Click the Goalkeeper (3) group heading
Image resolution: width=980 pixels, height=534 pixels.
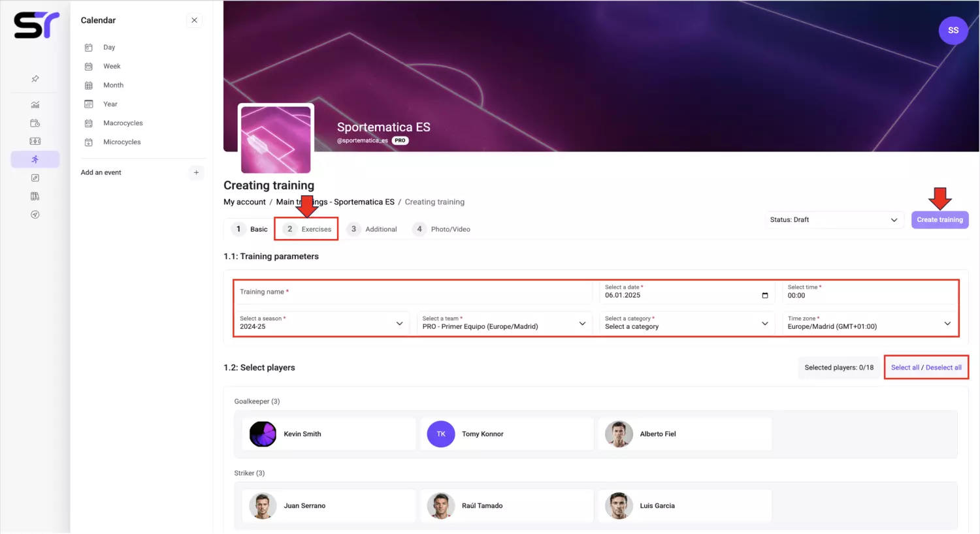coord(257,401)
